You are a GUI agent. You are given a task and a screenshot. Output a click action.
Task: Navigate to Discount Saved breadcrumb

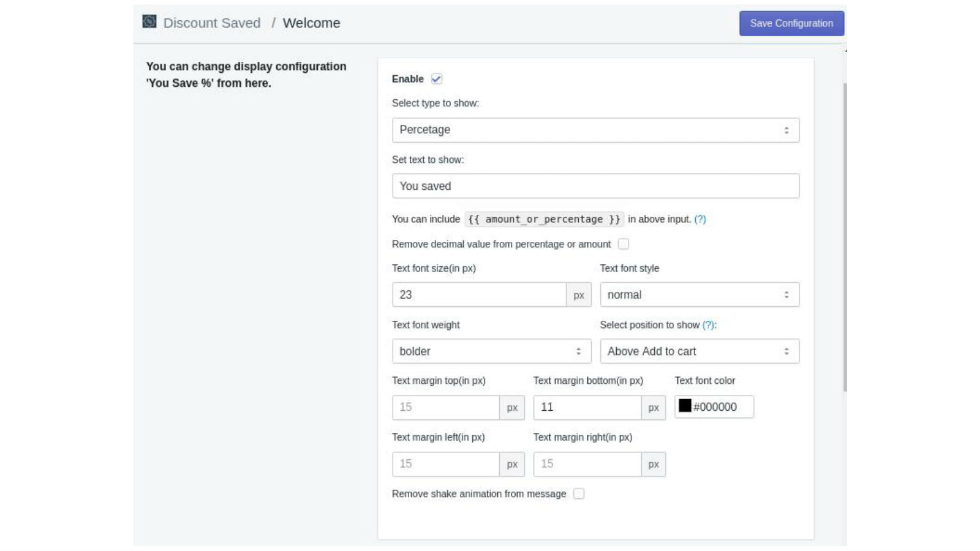211,23
